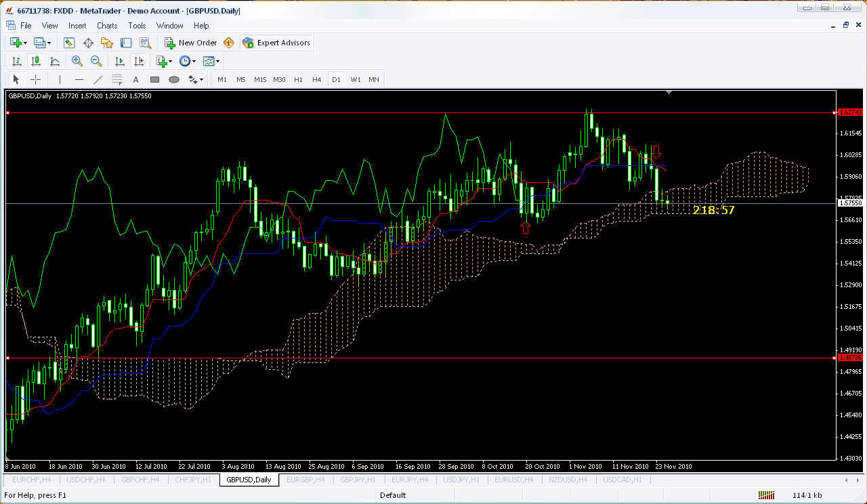Switch timeframe to M15
Image resolution: width=867 pixels, height=504 pixels.
click(260, 79)
